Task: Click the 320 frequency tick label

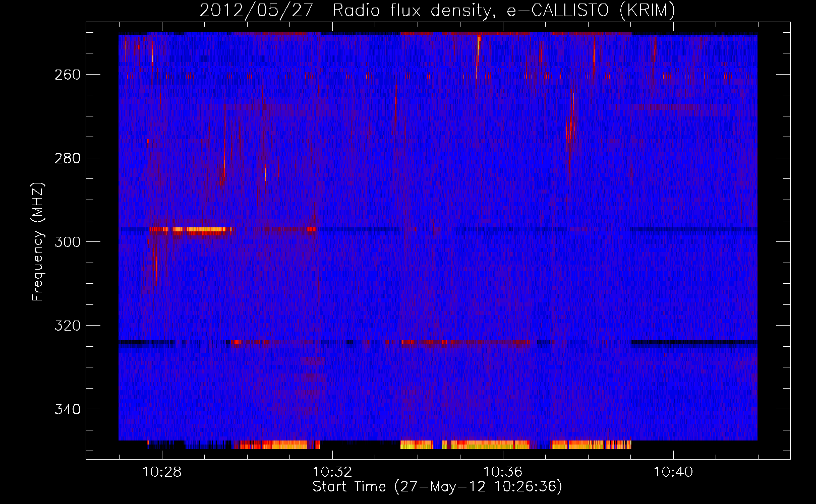Action: [x=67, y=326]
